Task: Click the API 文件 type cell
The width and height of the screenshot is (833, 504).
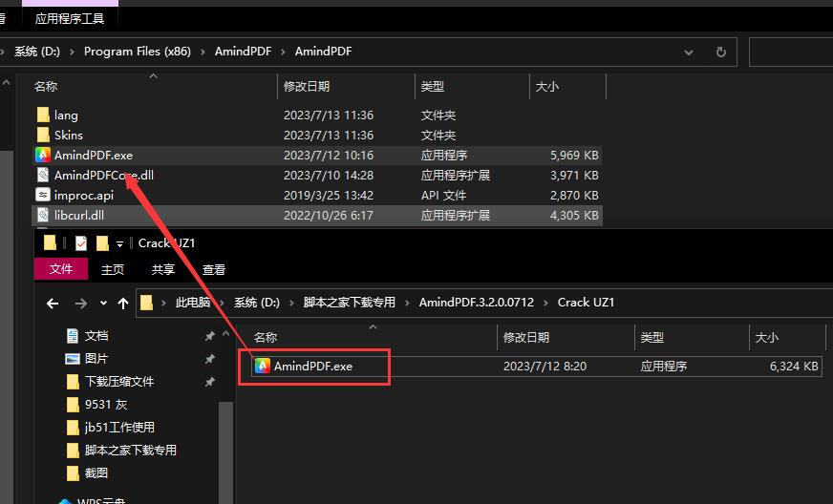Action: (443, 196)
